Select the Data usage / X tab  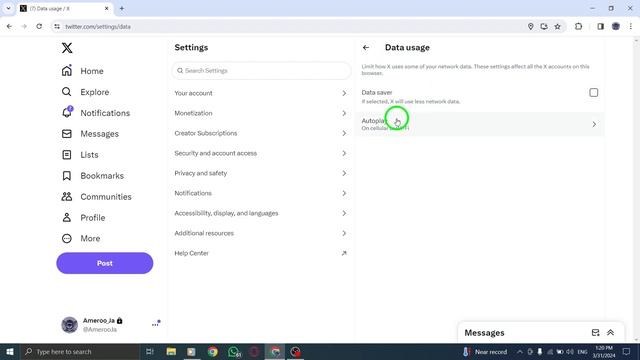point(64,8)
